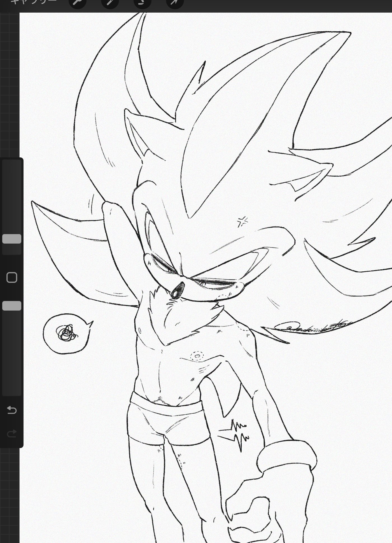Viewport: 392px width, 543px height.
Task: Undo the last stroke
Action: click(12, 410)
